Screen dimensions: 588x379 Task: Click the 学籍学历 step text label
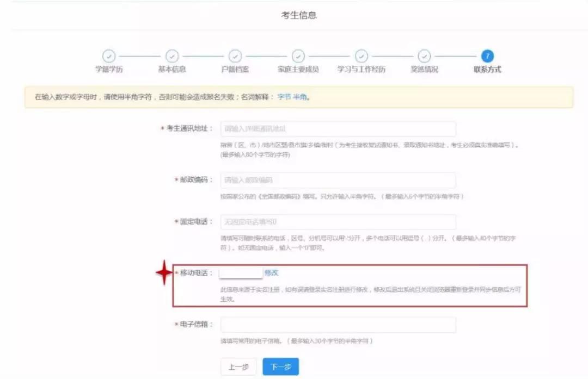(109, 70)
